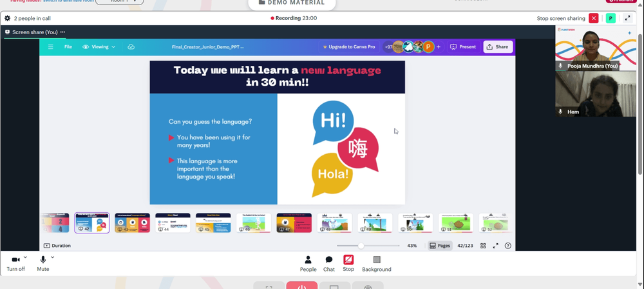Open screen share three-dot options
644x289 pixels.
click(x=62, y=32)
